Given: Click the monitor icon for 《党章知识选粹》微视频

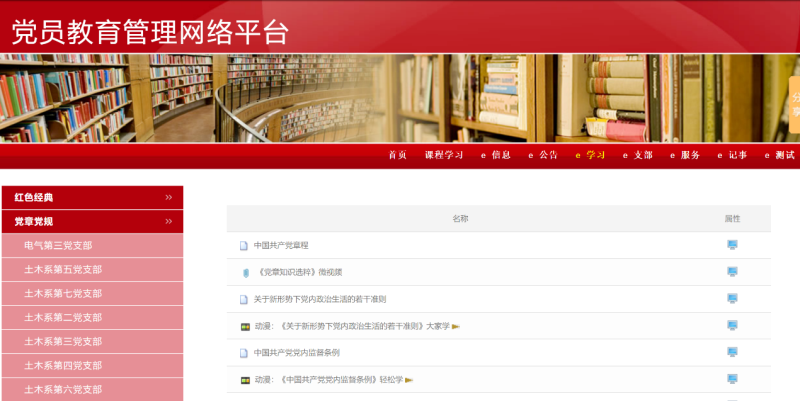Looking at the screenshot, I should pyautogui.click(x=732, y=272).
